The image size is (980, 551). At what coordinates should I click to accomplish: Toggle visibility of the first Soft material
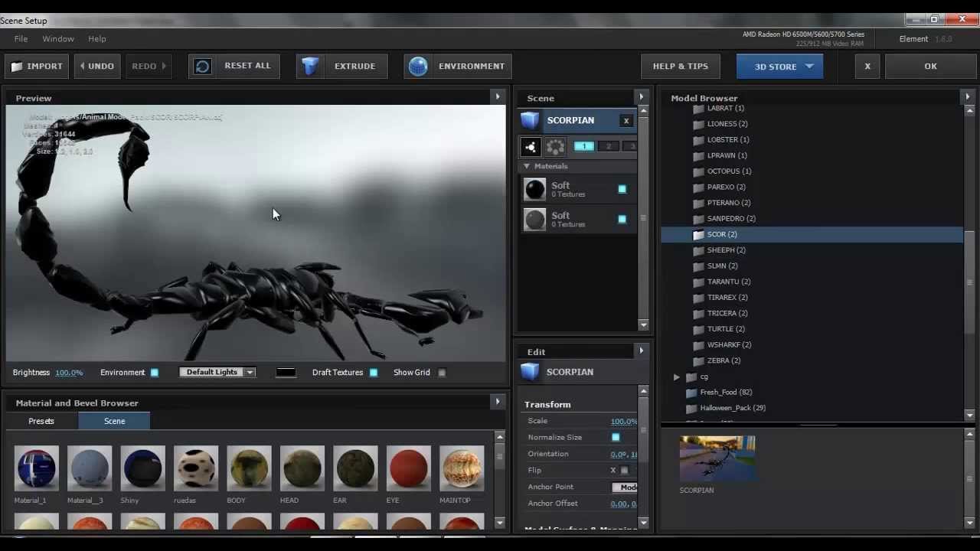[622, 188]
